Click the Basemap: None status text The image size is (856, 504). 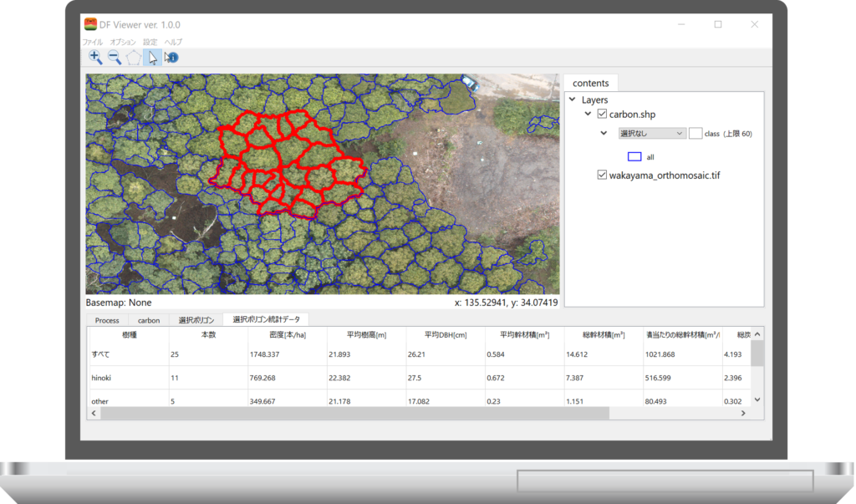pyautogui.click(x=119, y=303)
